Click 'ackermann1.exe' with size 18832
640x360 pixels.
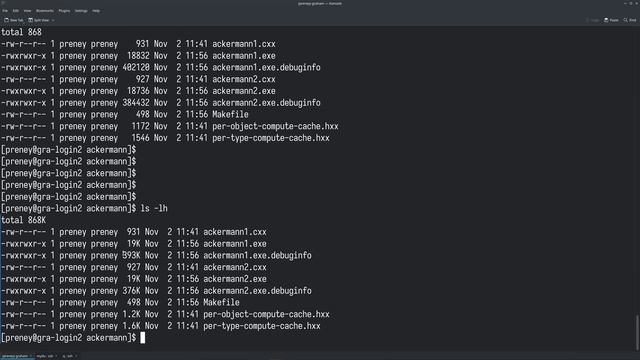click(244, 56)
